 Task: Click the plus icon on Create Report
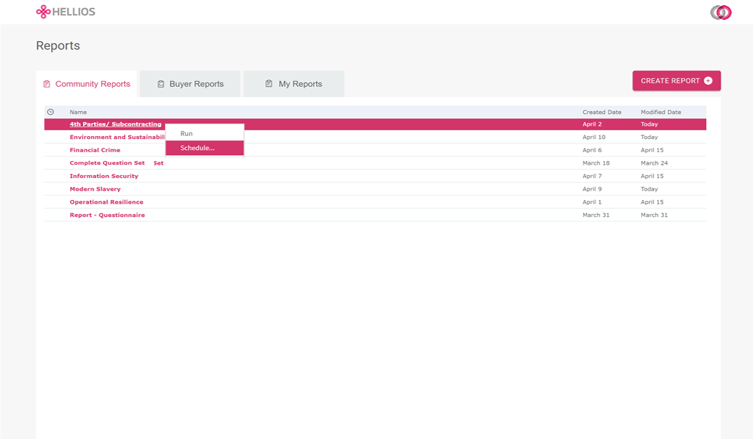(x=708, y=81)
